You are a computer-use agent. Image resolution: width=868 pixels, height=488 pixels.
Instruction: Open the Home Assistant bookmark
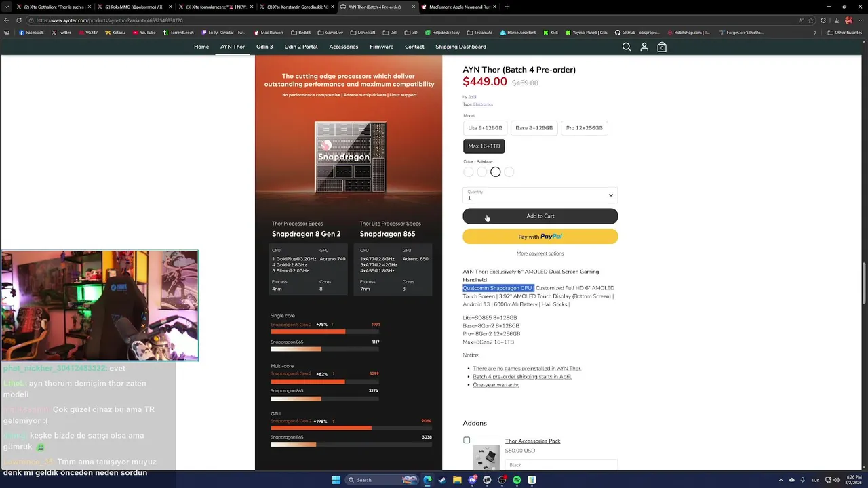point(517,32)
